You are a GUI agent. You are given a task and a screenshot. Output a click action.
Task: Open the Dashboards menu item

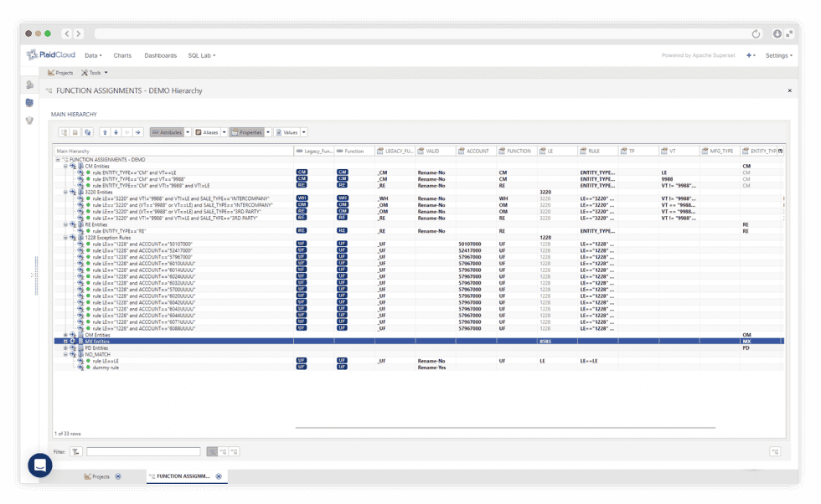coord(160,55)
